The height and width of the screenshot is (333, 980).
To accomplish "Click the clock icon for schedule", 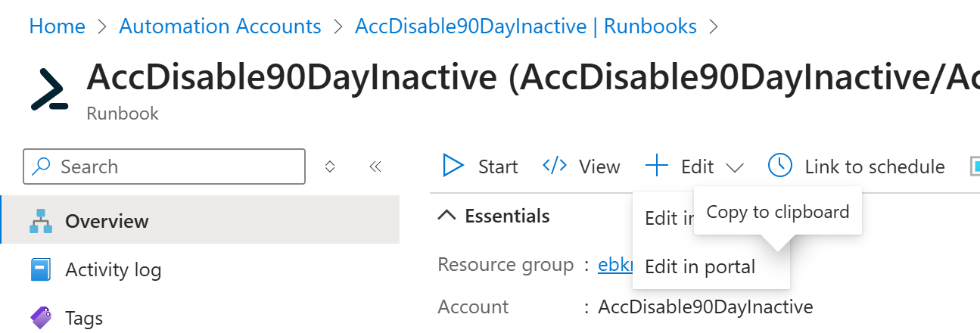I will click(x=779, y=166).
